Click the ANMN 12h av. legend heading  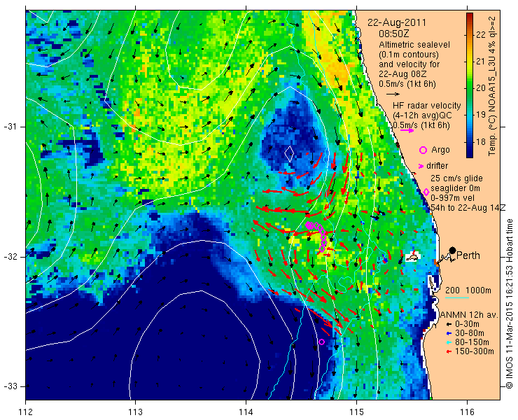(x=470, y=315)
